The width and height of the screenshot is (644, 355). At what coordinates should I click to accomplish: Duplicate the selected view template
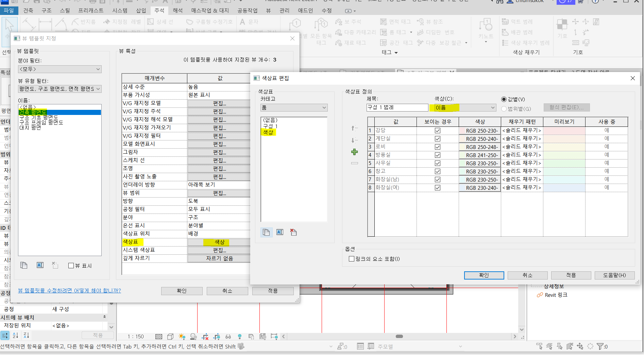24,265
